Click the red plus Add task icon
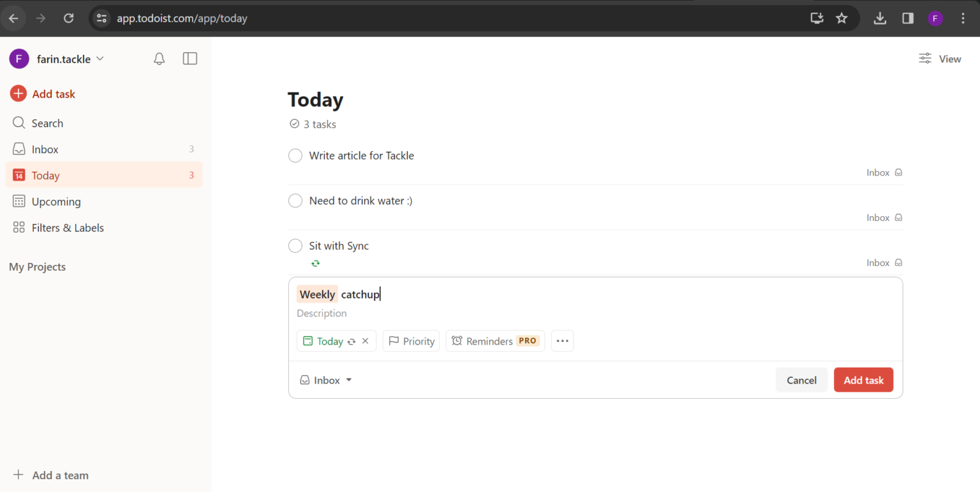 19,94
